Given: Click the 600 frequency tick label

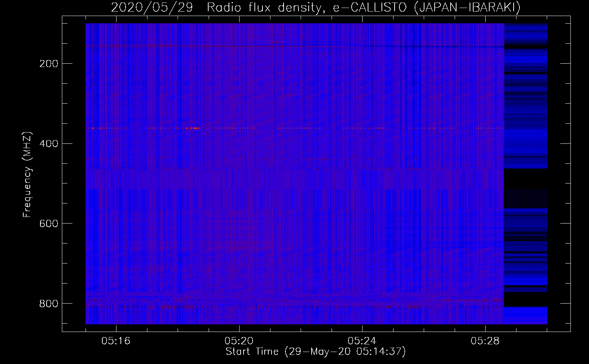Looking at the screenshot, I should click(48, 223).
